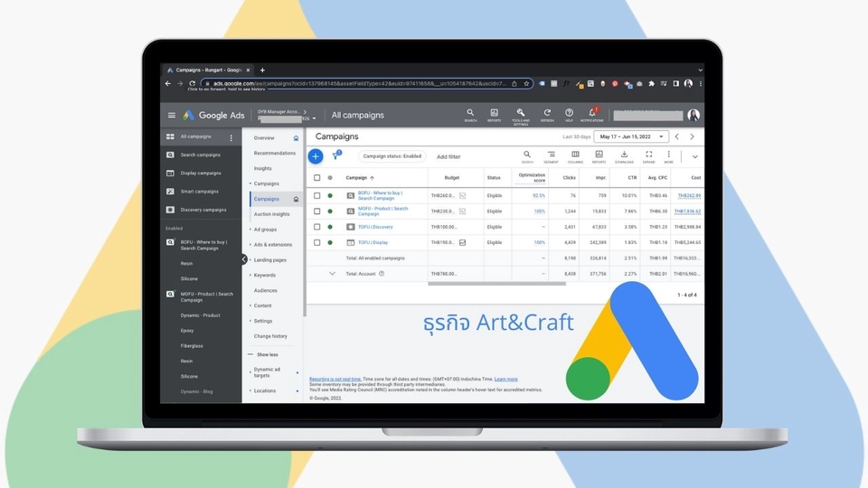Collapse the sidebar with arrow handle
Image resolution: width=868 pixels, height=488 pixels.
click(x=244, y=259)
